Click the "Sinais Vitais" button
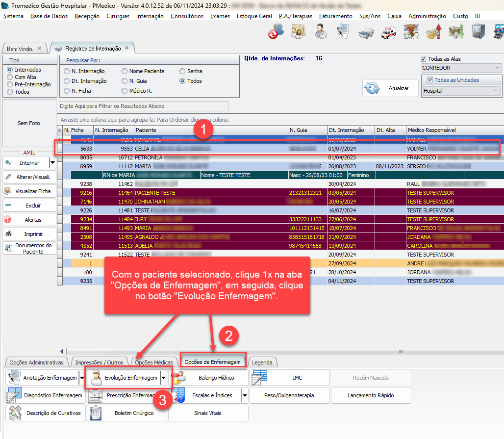The height and width of the screenshot is (439, 504). click(x=208, y=413)
